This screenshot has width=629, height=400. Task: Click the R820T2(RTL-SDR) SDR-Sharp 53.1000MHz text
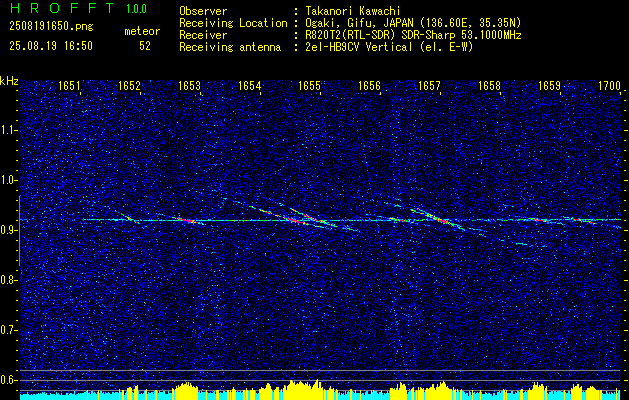(413, 35)
